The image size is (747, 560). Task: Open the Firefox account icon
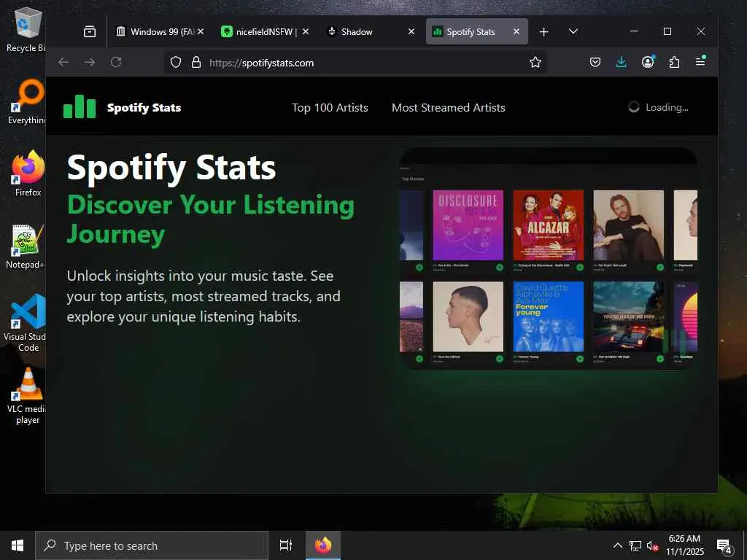coord(648,62)
